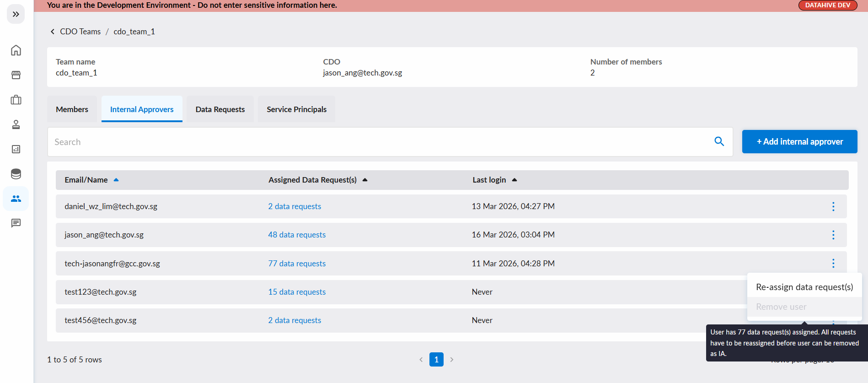Expand the sidebar with double chevron icon
The width and height of the screenshot is (868, 383).
pos(16,14)
